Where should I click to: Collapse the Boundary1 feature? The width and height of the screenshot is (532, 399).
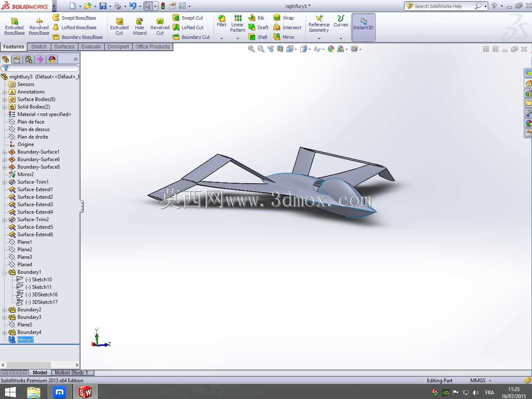(x=5, y=272)
